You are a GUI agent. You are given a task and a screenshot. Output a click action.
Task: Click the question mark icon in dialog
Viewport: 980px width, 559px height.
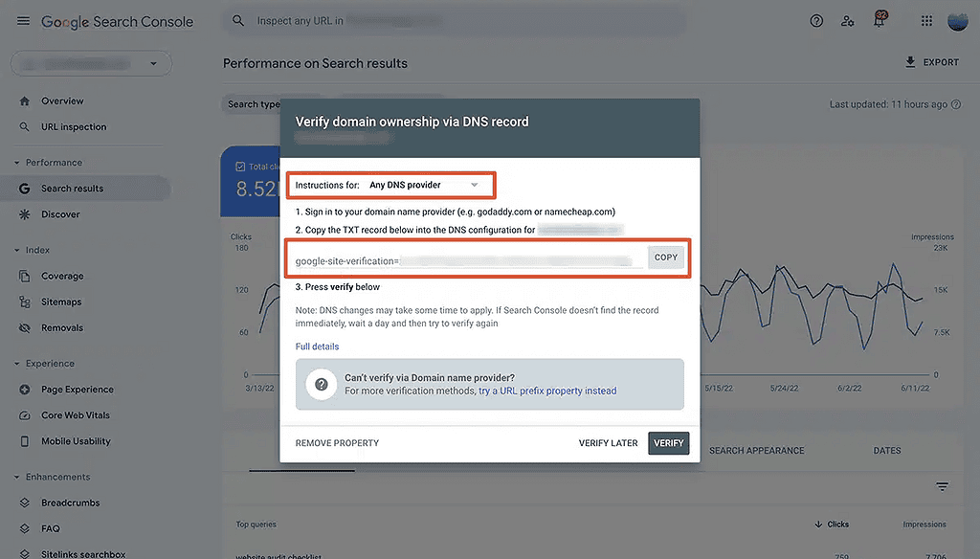322,384
